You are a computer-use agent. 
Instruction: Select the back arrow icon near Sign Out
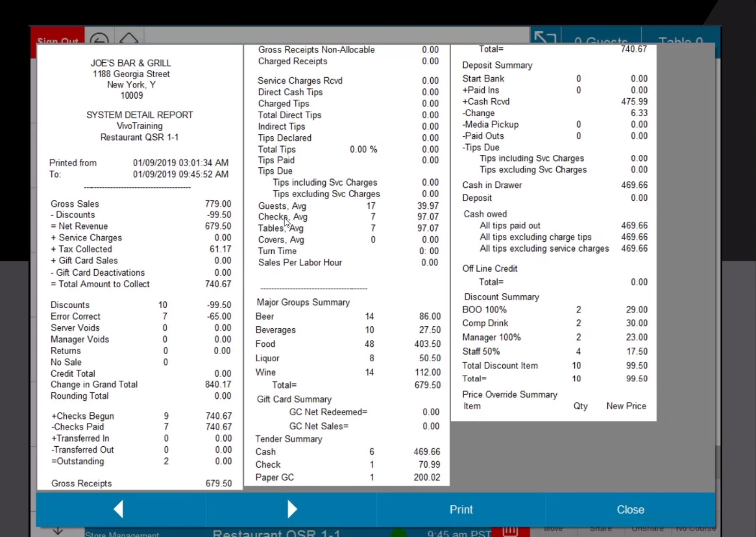(99, 38)
